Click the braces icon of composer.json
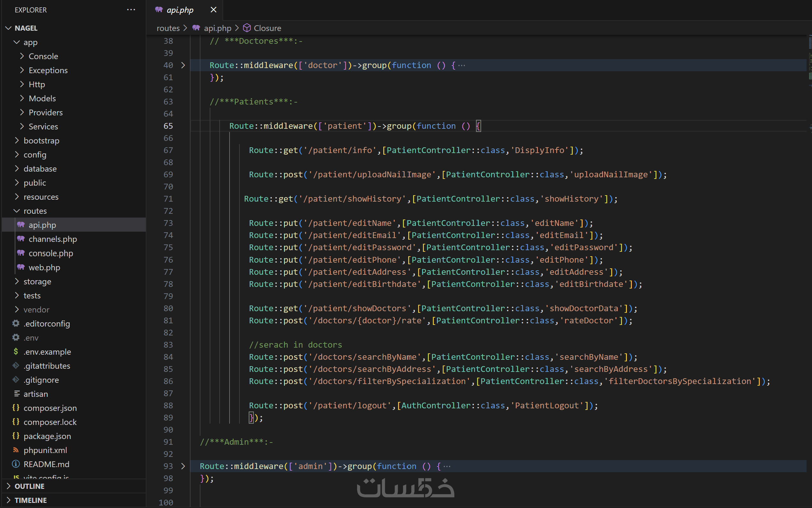Viewport: 812px width, 508px height. tap(16, 408)
